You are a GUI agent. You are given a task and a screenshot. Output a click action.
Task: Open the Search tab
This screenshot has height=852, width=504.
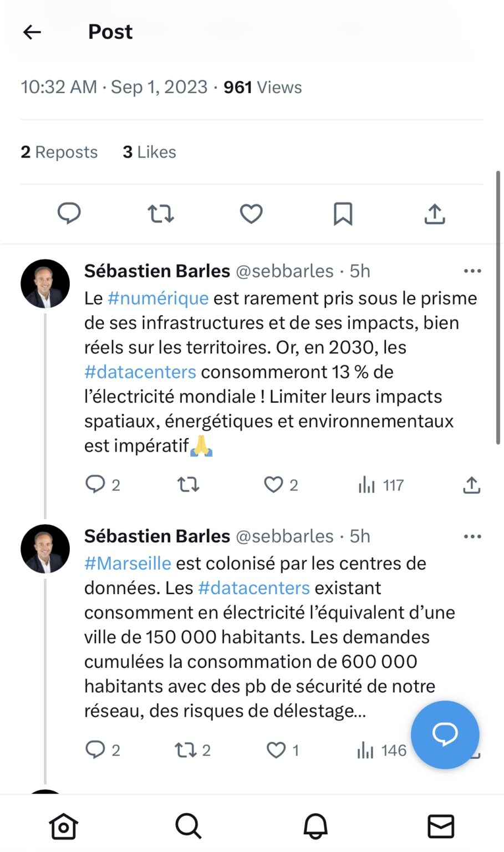click(188, 826)
